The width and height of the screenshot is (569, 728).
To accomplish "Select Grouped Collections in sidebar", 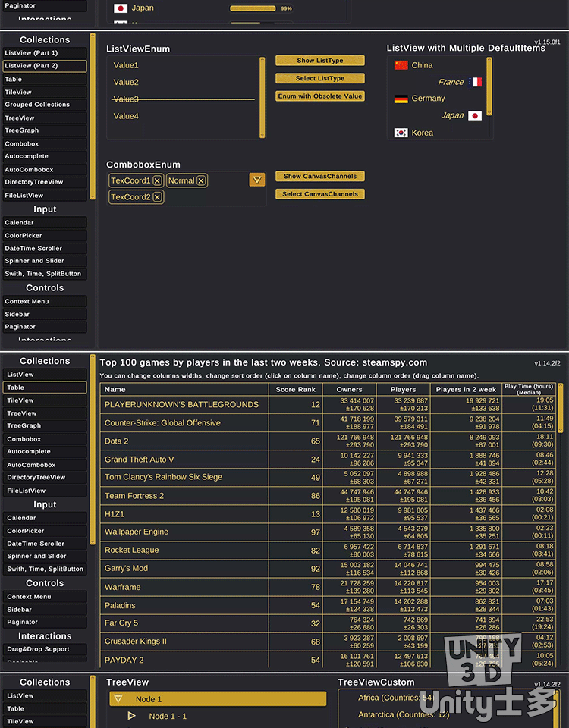I will [44, 105].
